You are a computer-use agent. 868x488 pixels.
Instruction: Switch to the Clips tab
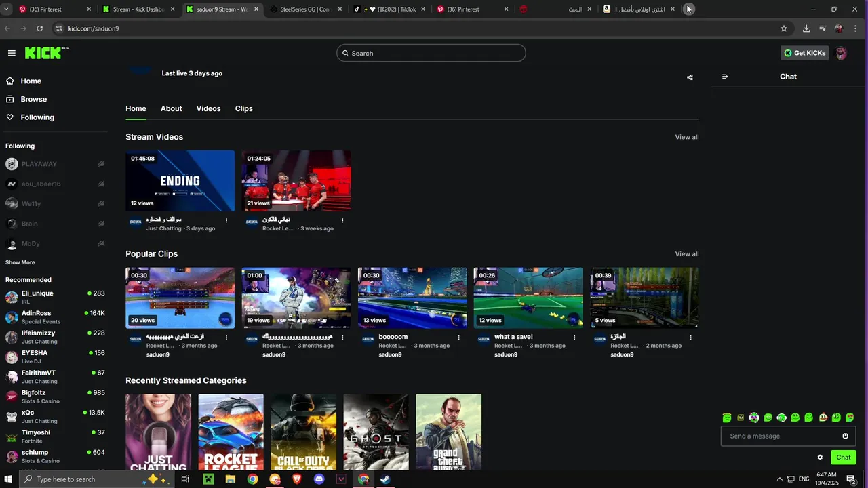pos(243,108)
